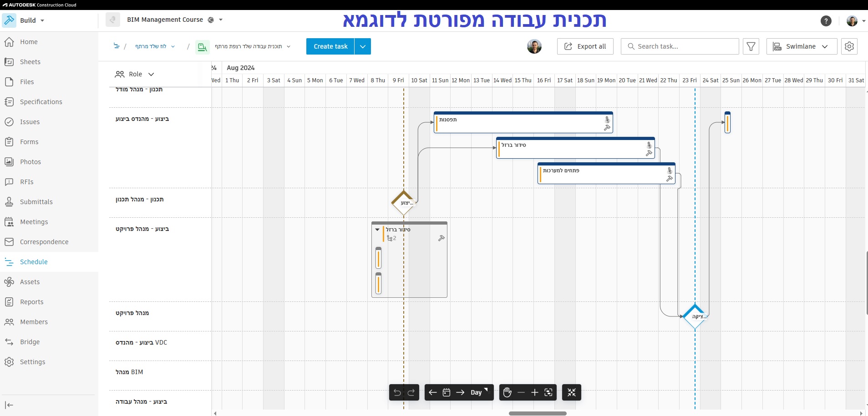The height and width of the screenshot is (416, 868).
Task: Open schedule settings gear in toolbar
Action: coord(849,46)
